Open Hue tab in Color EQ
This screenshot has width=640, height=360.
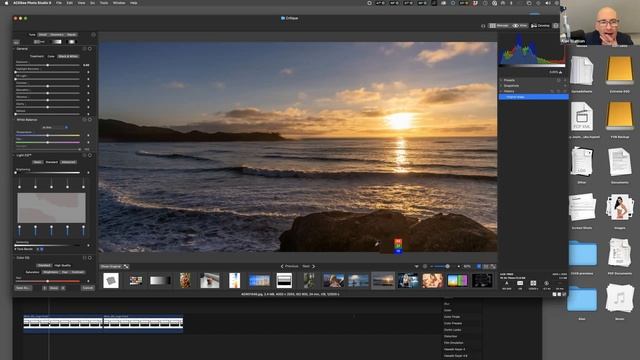click(65, 272)
